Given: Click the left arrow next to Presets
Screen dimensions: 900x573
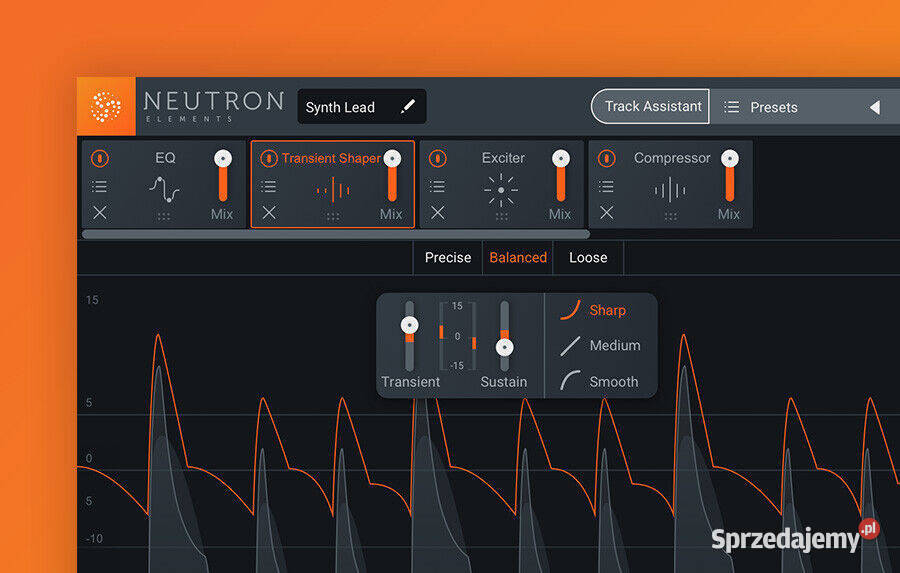Looking at the screenshot, I should tap(875, 107).
